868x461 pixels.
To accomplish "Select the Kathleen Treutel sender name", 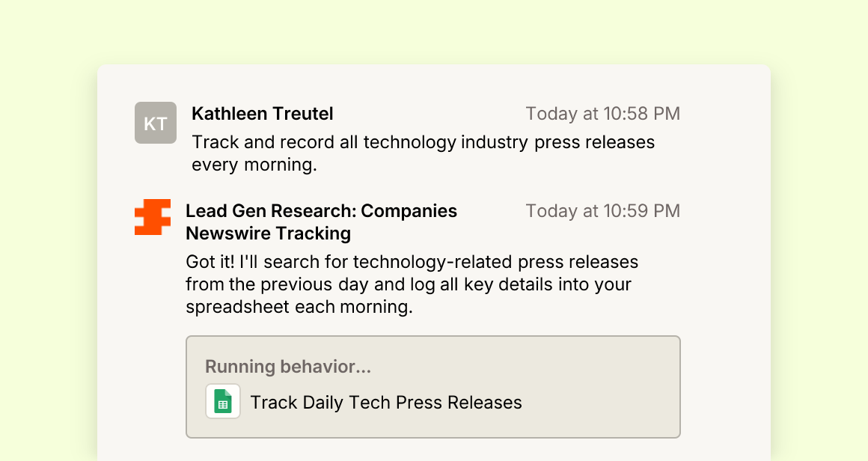I will point(263,114).
